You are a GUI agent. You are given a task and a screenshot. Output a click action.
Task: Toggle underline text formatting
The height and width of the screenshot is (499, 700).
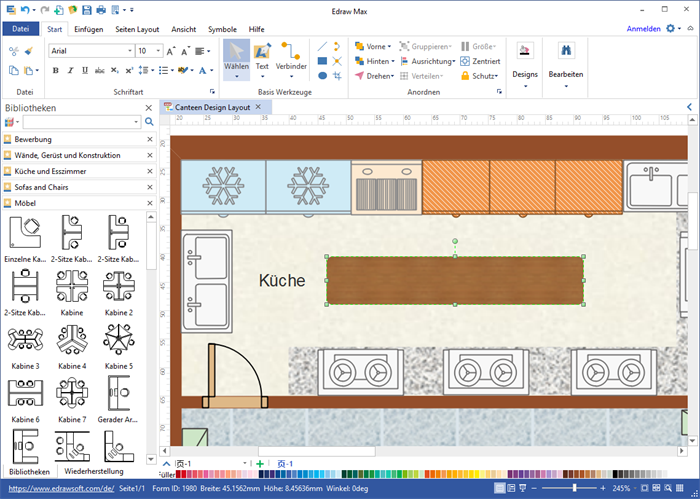[85, 71]
